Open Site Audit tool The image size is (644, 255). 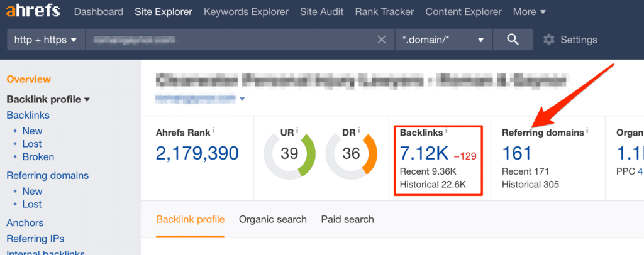(321, 12)
